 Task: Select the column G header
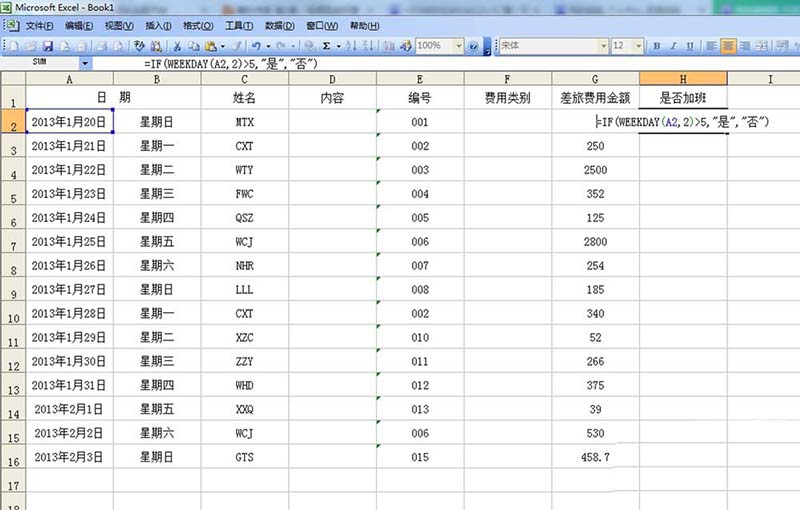[595, 79]
